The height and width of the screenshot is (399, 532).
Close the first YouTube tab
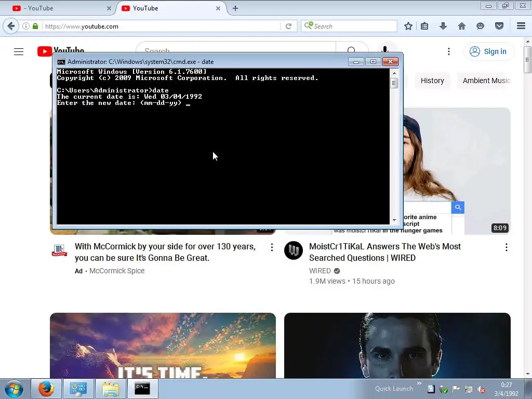tap(109, 8)
